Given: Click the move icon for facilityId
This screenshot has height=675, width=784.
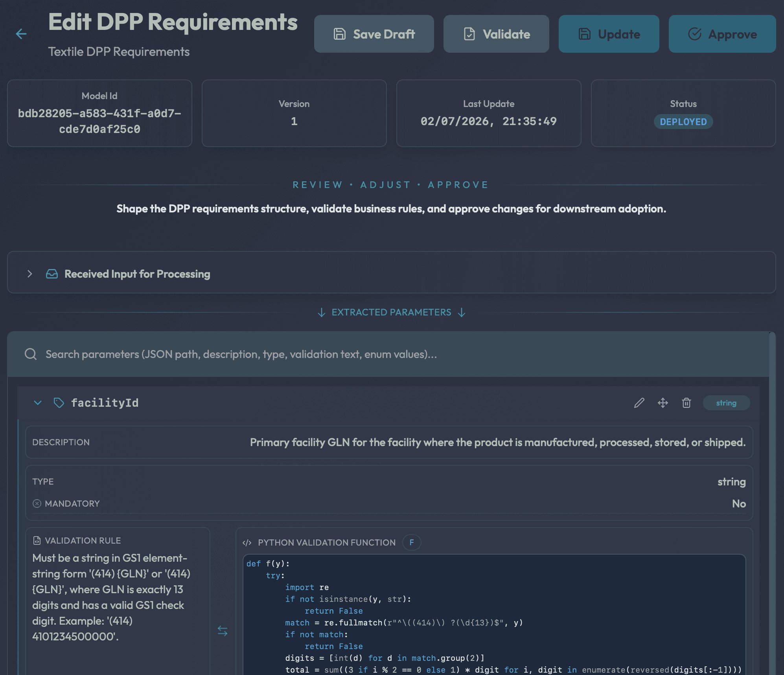Looking at the screenshot, I should pyautogui.click(x=663, y=403).
